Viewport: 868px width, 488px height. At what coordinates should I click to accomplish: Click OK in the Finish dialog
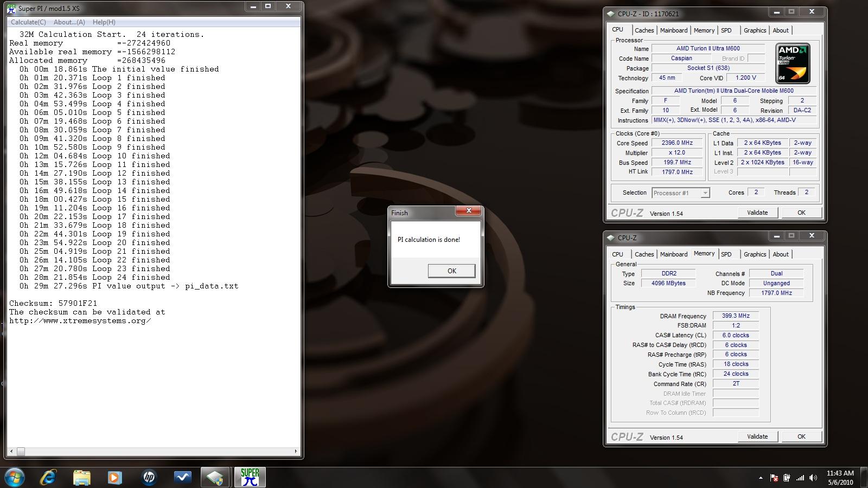451,271
